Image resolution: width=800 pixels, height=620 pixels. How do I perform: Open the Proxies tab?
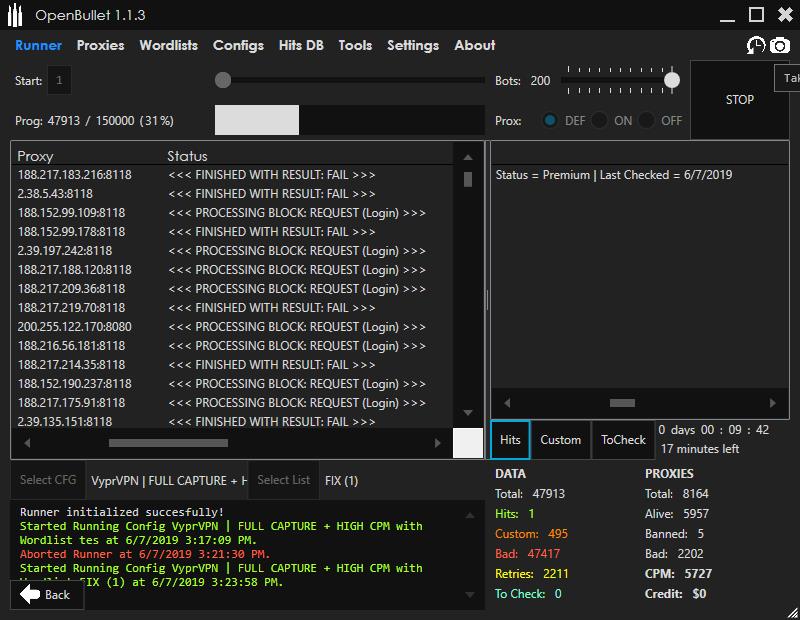point(101,45)
